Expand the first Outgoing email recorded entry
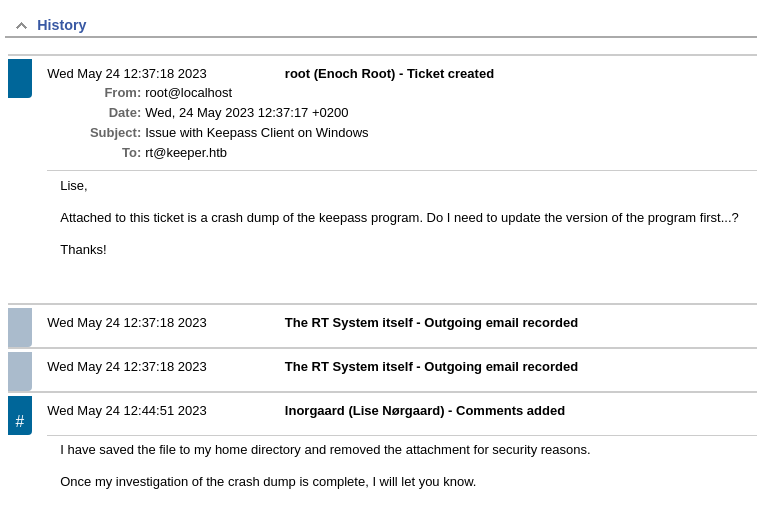This screenshot has width=757, height=523. 431,323
